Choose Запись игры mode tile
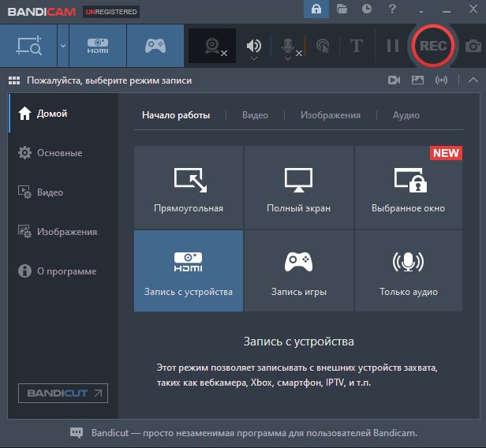 point(299,271)
